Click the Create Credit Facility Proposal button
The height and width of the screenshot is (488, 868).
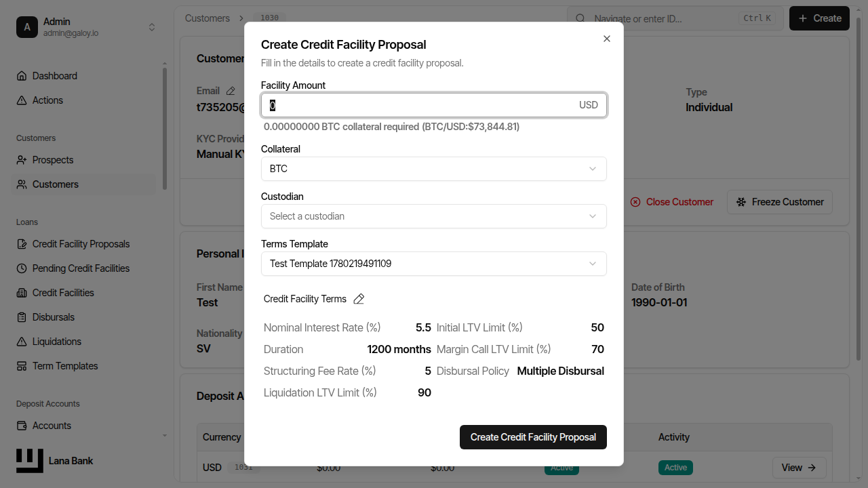[533, 437]
